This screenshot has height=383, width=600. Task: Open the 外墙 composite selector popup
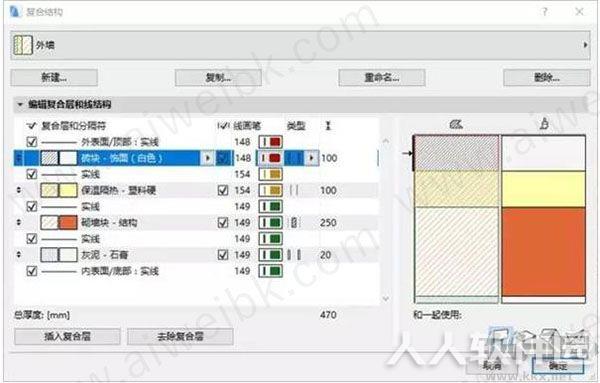[585, 45]
